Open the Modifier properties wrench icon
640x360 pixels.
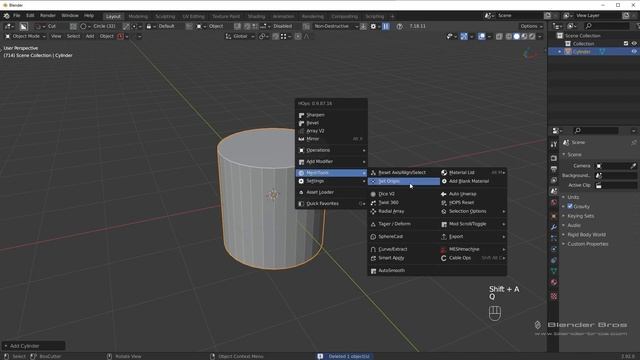pyautogui.click(x=553, y=227)
